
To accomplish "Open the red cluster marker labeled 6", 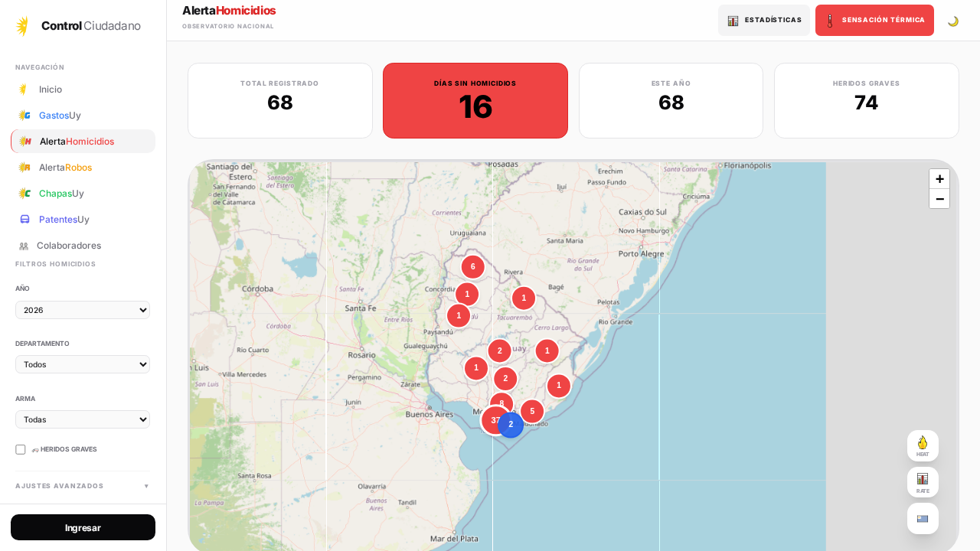I will pos(472,267).
